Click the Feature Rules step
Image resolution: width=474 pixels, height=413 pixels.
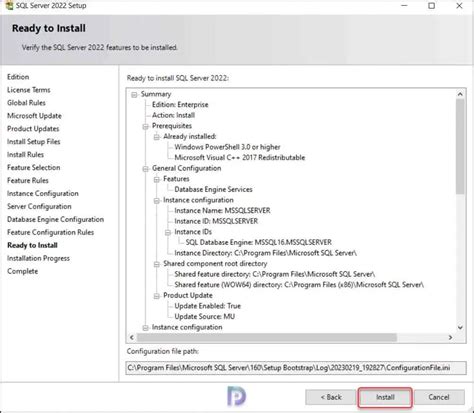pos(28,181)
